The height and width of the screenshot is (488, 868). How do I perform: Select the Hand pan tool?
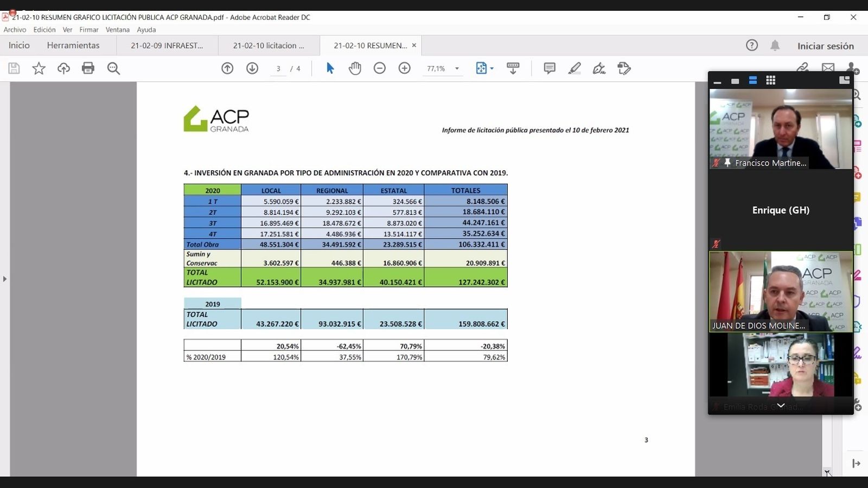(355, 68)
